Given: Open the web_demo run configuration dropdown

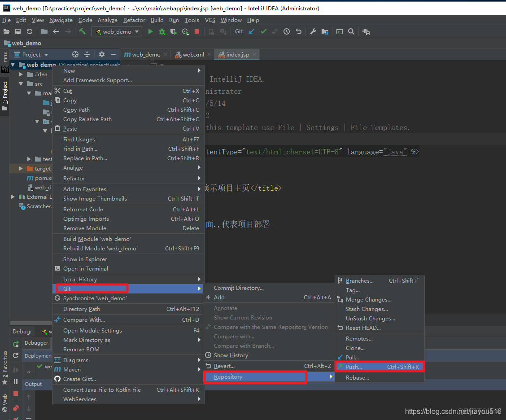Looking at the screenshot, I should [x=117, y=32].
